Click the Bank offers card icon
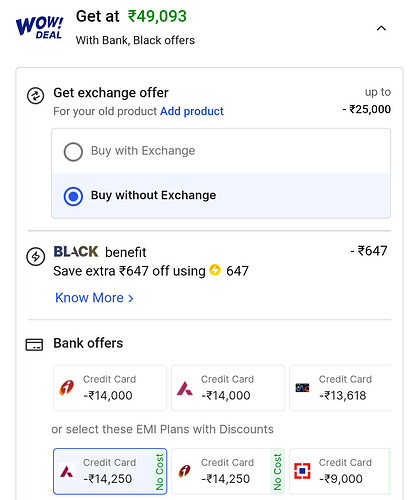418x500 pixels. 34,345
